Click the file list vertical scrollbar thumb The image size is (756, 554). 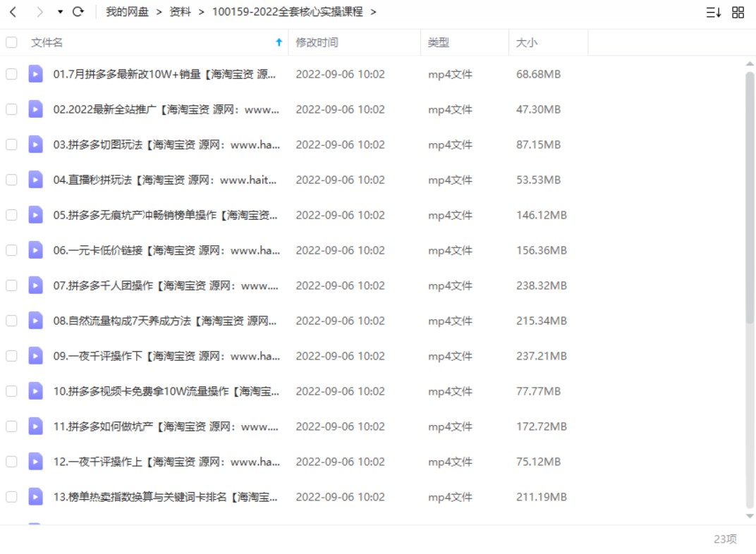(750, 197)
